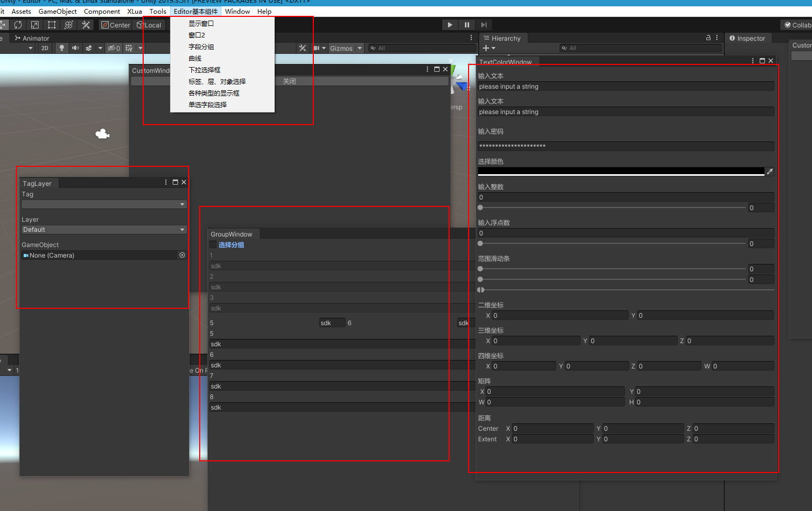This screenshot has width=812, height=511.
Task: Switch to the Animator tab
Action: tap(32, 38)
